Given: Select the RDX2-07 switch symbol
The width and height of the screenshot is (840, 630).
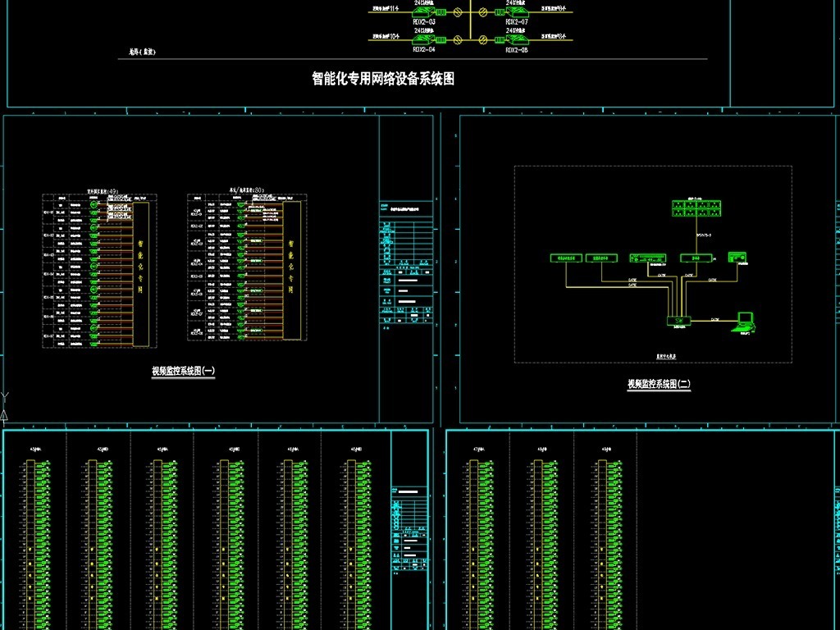Looking at the screenshot, I should point(516,12).
